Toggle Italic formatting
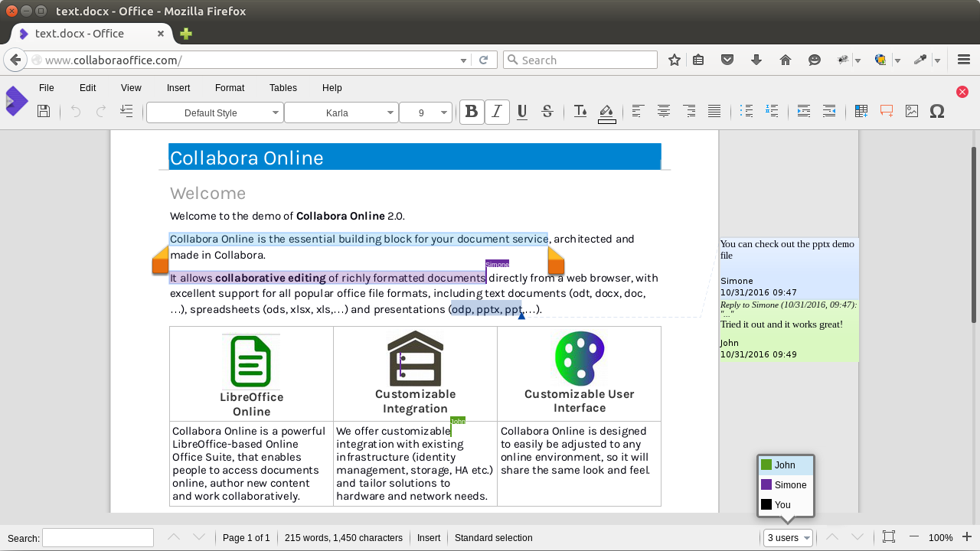Image resolution: width=980 pixels, height=551 pixels. tap(497, 112)
